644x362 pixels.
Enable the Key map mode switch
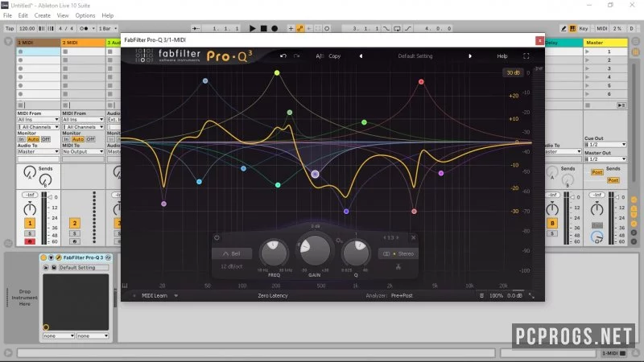(583, 28)
